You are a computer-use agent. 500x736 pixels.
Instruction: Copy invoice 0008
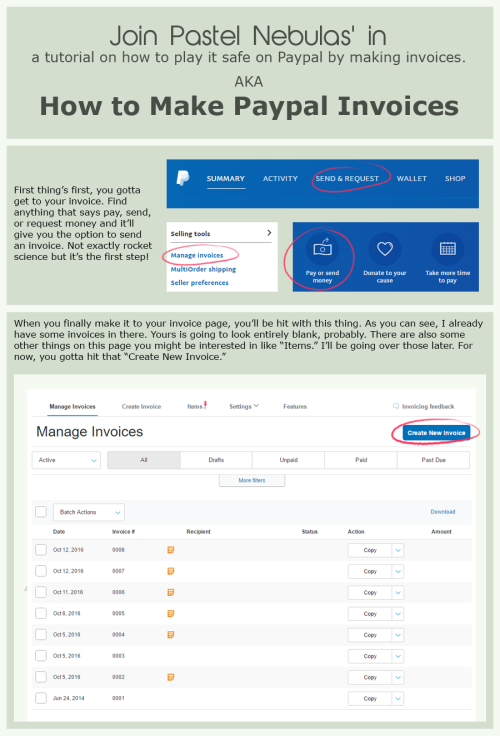click(x=370, y=550)
